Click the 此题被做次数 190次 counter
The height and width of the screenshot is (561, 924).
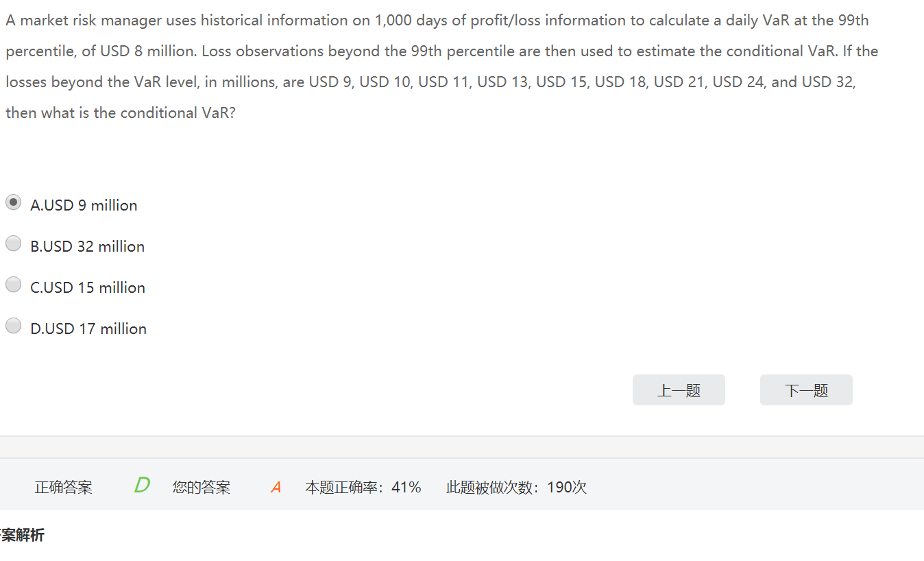(516, 488)
